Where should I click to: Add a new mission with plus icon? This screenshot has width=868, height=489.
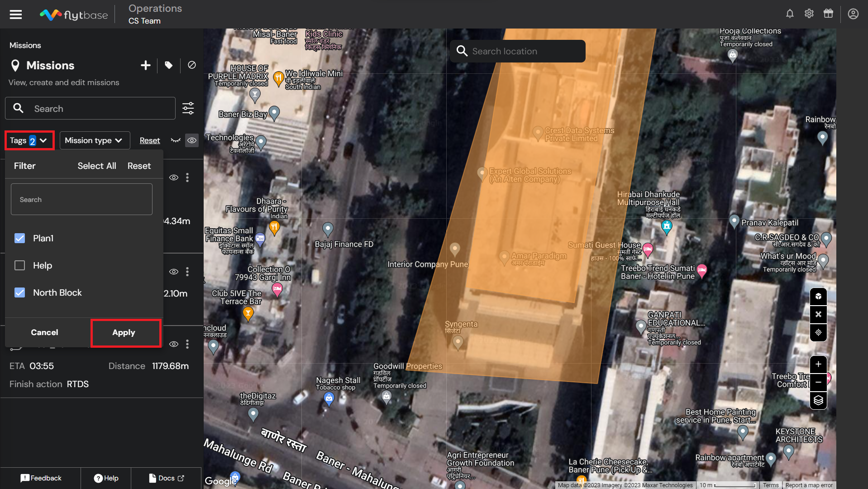145,66
